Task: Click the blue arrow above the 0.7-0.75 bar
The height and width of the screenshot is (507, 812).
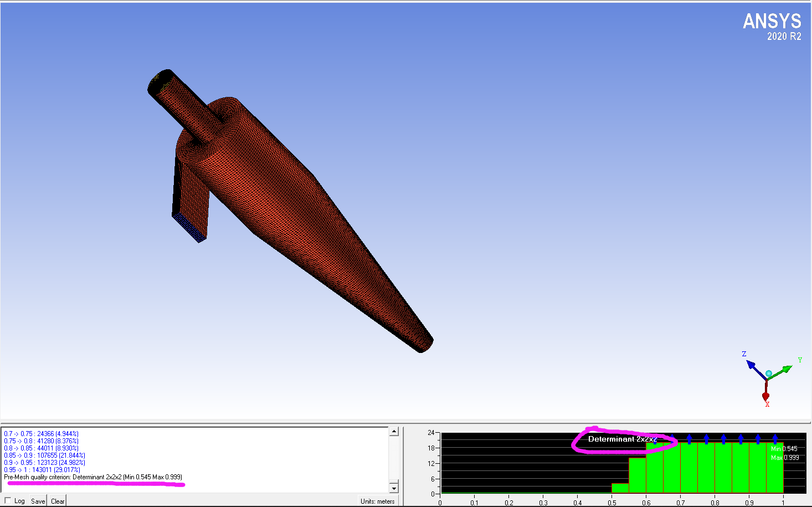Action: pos(689,439)
